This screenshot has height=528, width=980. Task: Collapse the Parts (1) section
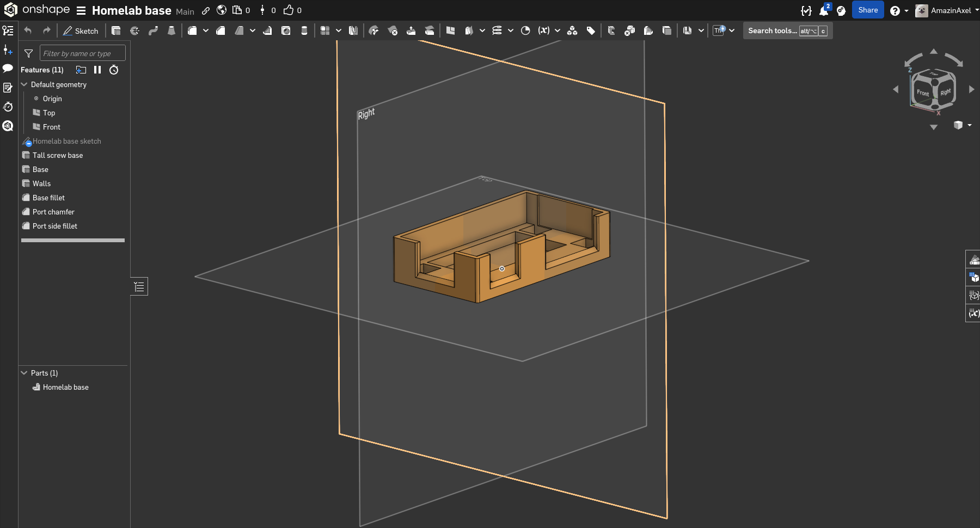tap(24, 373)
